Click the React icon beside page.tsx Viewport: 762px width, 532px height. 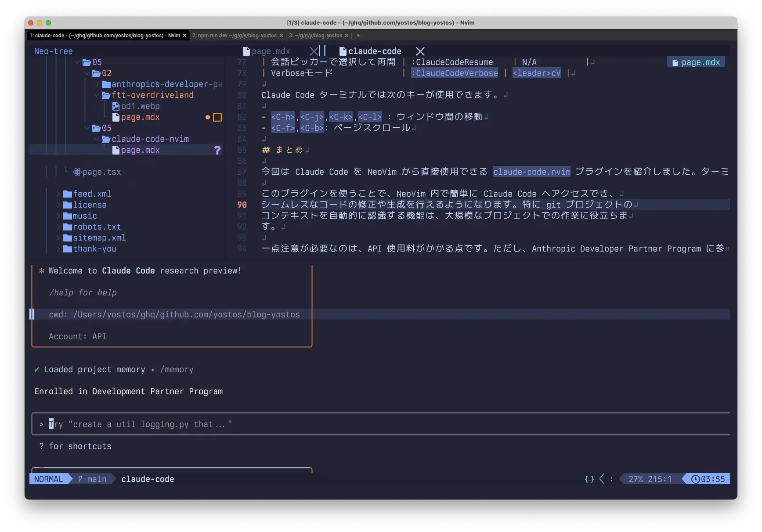(x=77, y=172)
